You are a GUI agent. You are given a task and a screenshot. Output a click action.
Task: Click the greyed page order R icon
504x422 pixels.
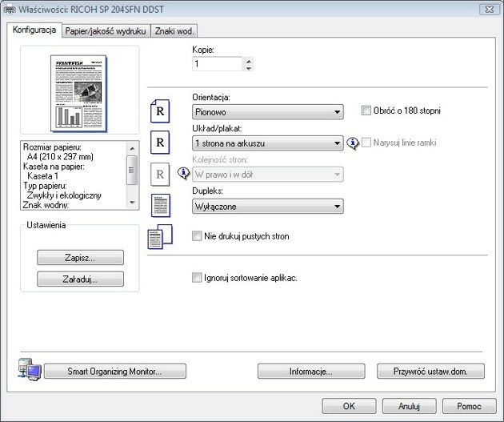pos(160,175)
